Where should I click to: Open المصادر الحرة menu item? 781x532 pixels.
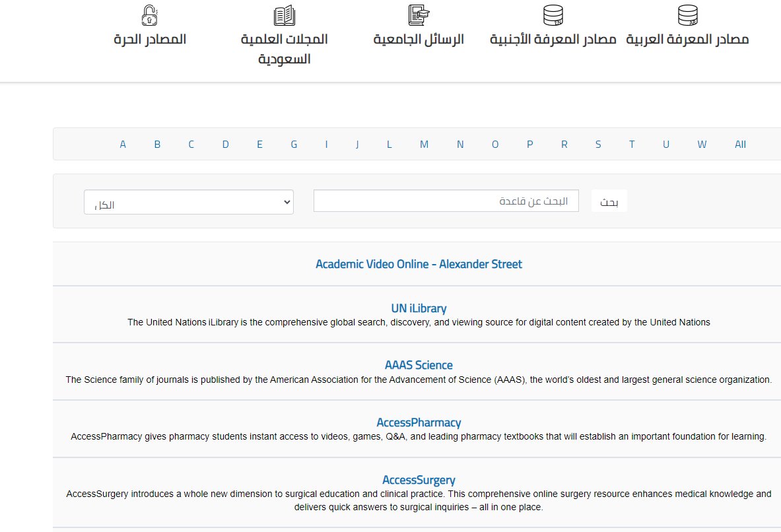(149, 40)
